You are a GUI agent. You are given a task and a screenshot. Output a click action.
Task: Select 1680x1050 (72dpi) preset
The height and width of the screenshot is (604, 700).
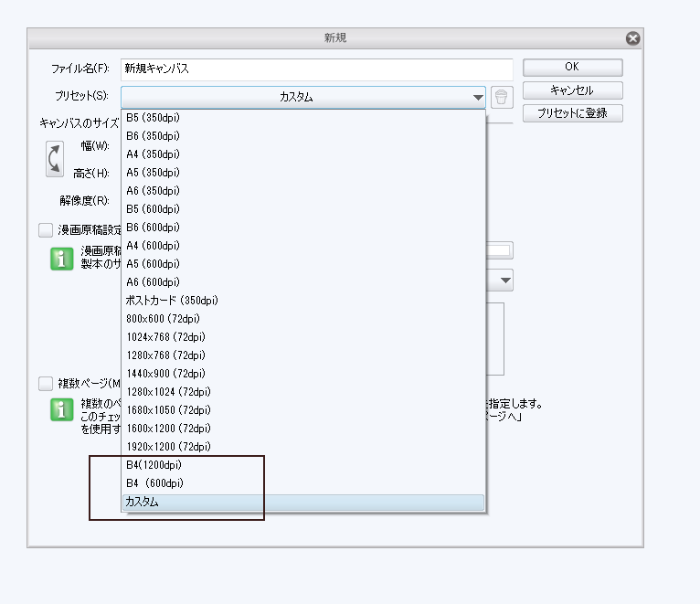[x=303, y=410]
